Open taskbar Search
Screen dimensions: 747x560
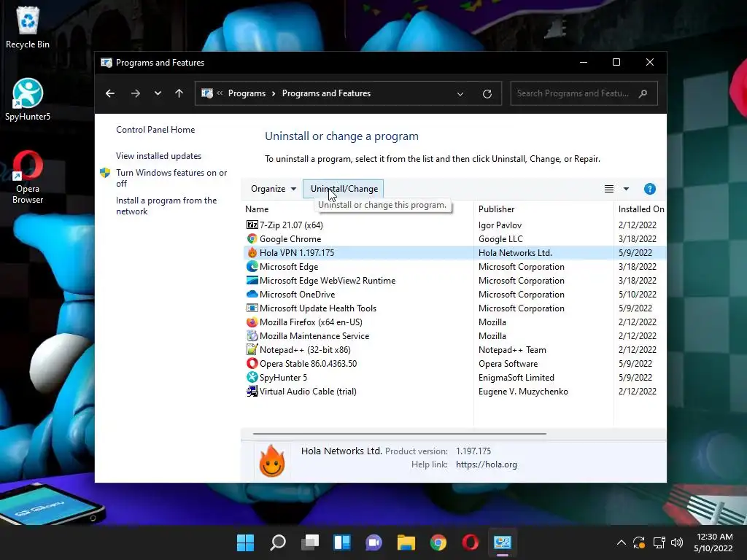pos(278,542)
